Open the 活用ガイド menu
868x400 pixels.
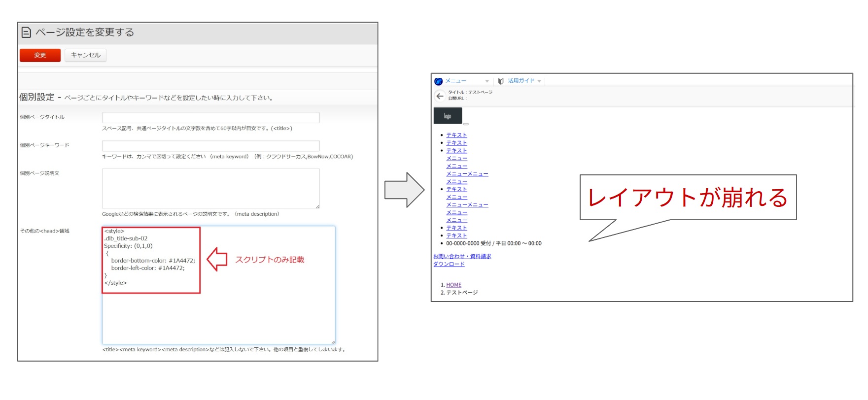[x=521, y=81]
